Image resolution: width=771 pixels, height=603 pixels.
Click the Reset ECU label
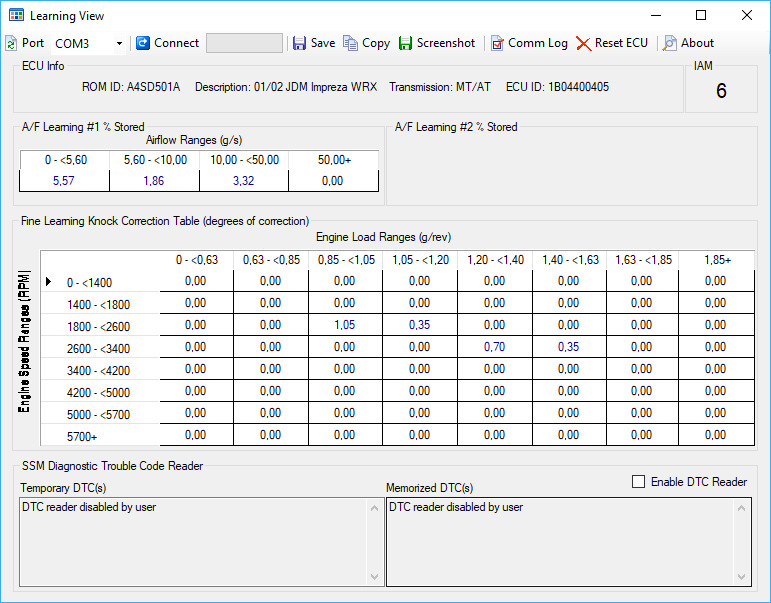tap(621, 43)
